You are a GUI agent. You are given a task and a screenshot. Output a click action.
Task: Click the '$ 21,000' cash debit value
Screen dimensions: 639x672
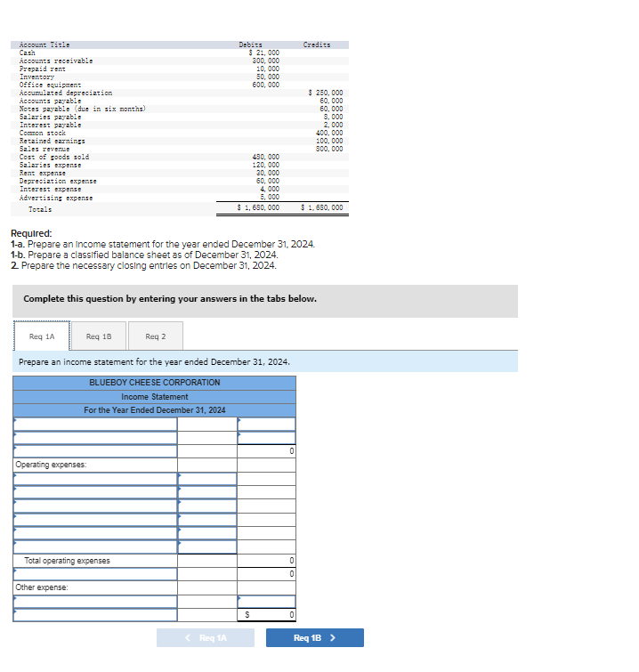264,53
